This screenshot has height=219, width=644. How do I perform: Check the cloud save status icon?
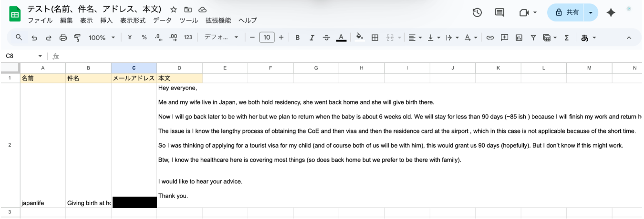coord(202,10)
